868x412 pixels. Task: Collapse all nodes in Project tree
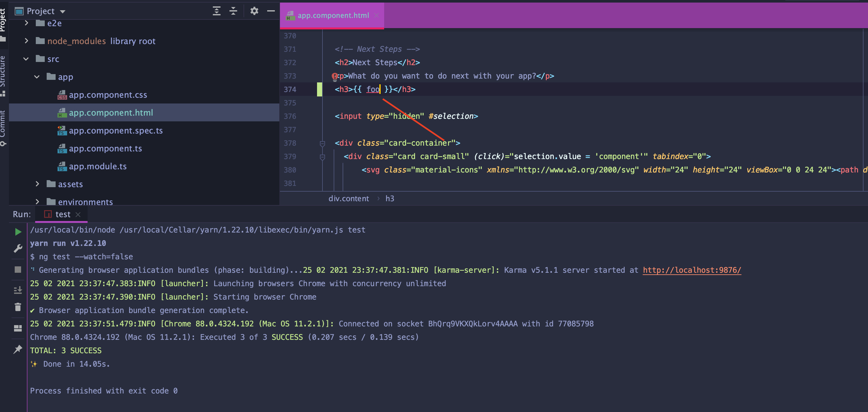click(233, 11)
